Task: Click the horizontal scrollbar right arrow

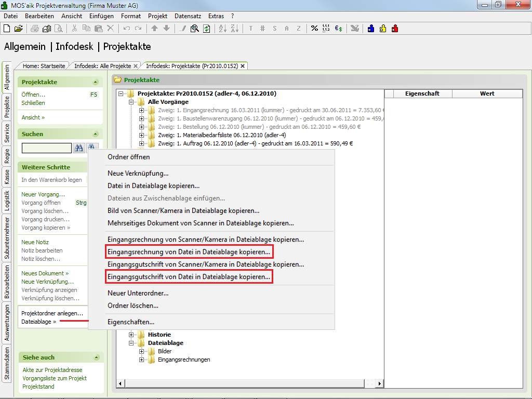Action: pos(379,384)
